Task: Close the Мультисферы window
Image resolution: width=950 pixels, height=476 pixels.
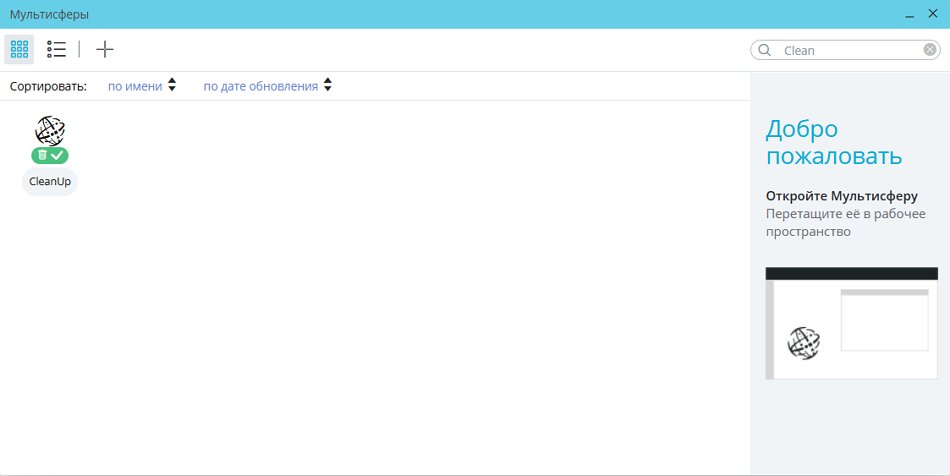Action: tap(933, 13)
